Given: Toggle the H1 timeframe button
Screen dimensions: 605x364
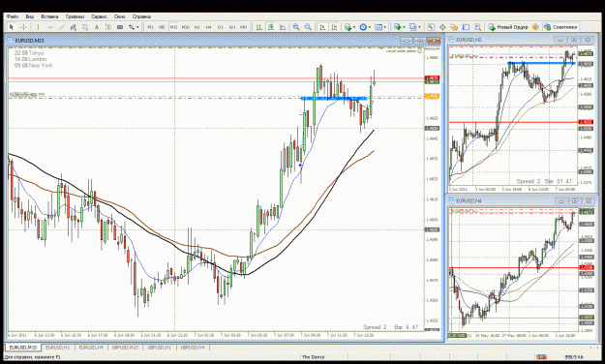Looking at the screenshot, I should (197, 27).
